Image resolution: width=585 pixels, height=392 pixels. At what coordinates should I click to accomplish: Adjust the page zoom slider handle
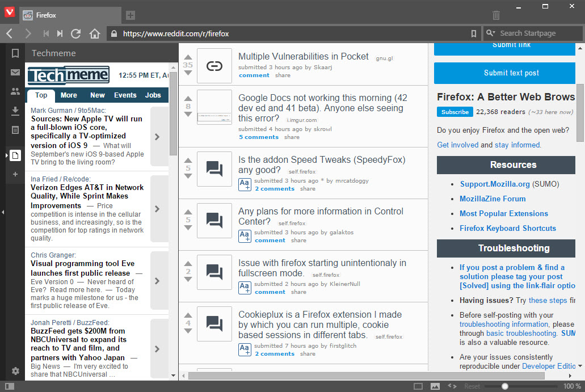505,386
